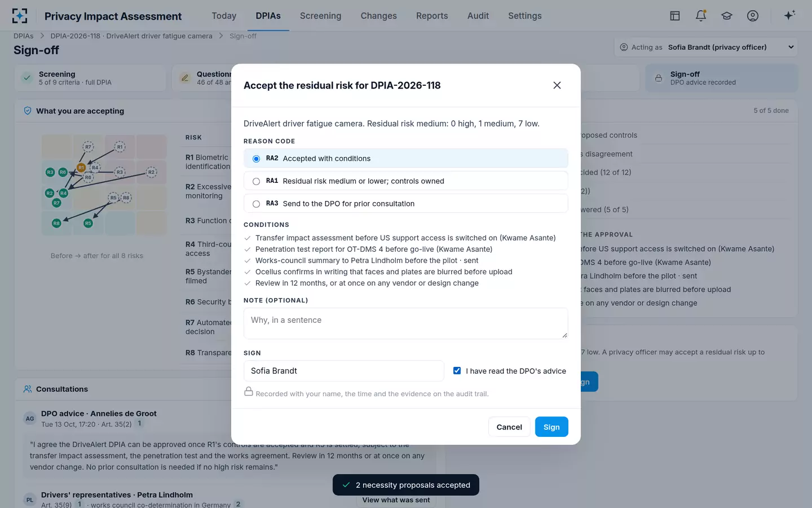Click the check icon in the necessity proposals toast
The width and height of the screenshot is (812, 508).
pos(346,485)
